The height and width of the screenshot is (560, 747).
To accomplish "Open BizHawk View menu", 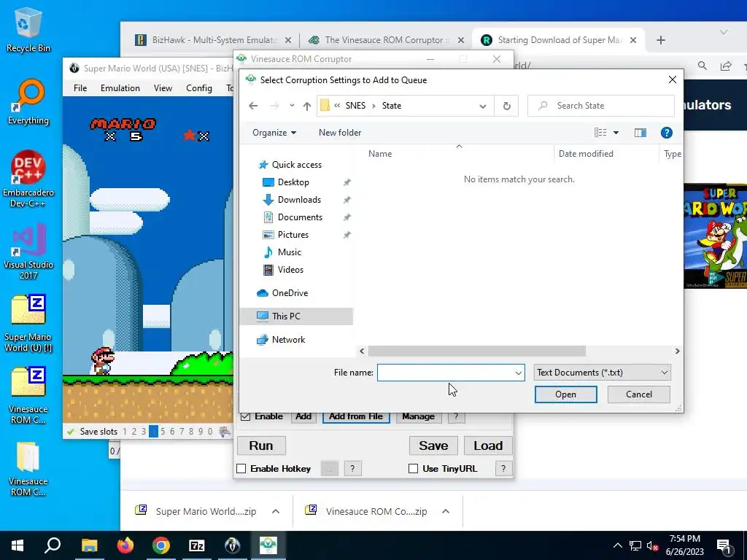I will [x=163, y=88].
